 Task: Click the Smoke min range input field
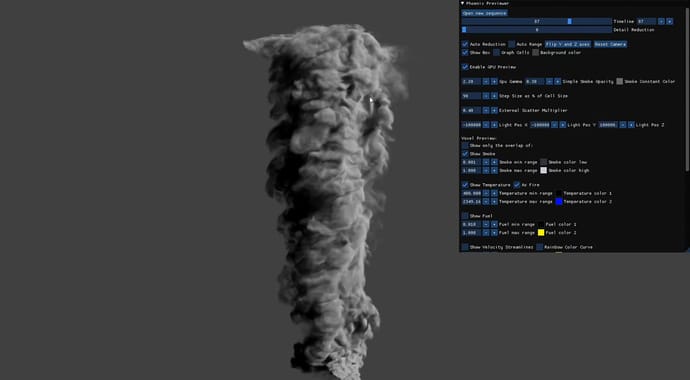tap(472, 162)
